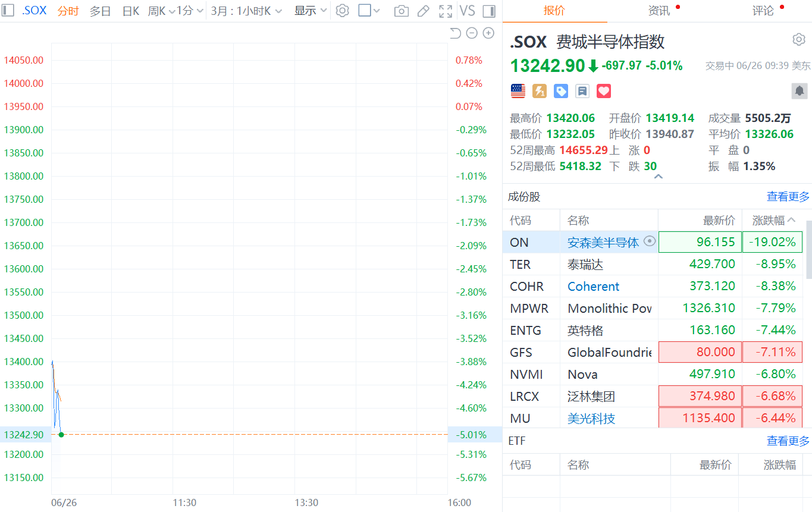Switch to the 报价 quote tab
Screen dimensions: 812x512
point(554,11)
